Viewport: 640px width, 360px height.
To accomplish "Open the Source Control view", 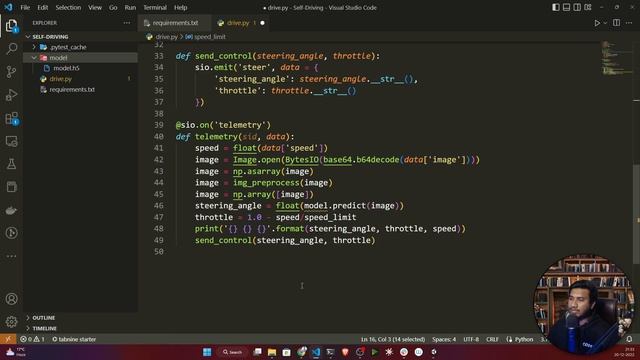I will pyautogui.click(x=11, y=72).
